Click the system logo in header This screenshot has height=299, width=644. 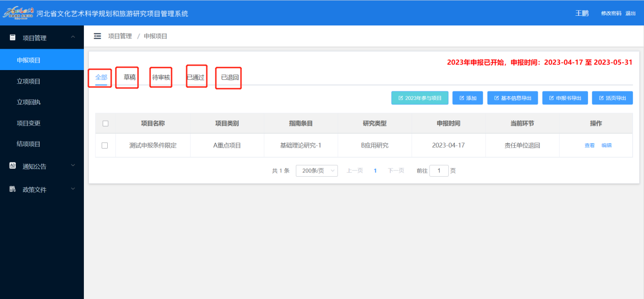[18, 13]
